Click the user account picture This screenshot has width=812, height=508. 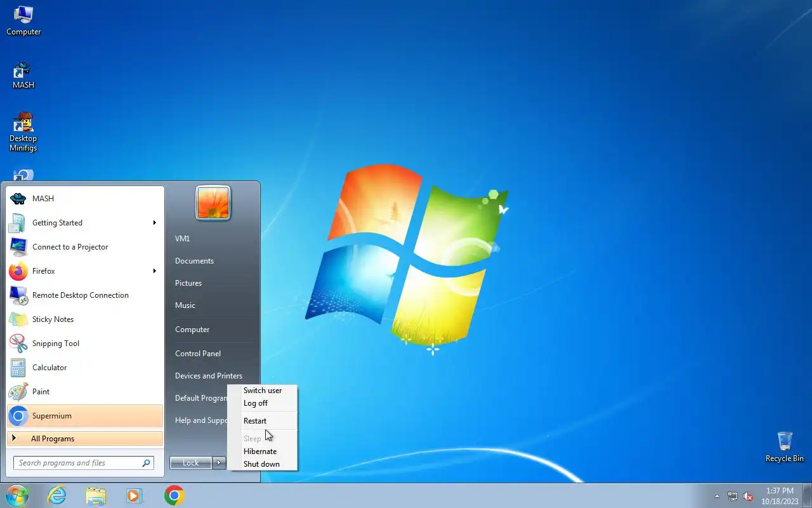point(213,203)
